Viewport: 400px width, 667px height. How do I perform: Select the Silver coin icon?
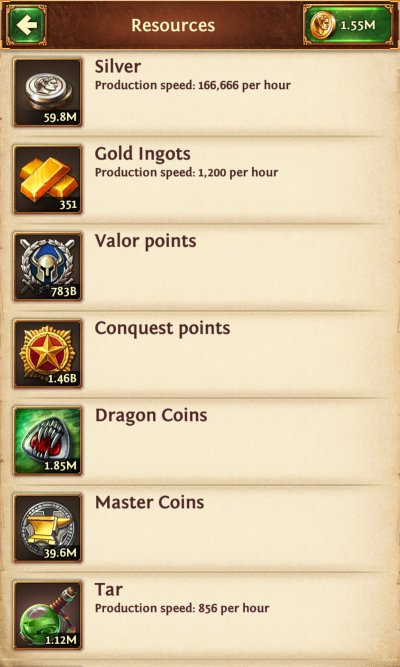[x=48, y=92]
